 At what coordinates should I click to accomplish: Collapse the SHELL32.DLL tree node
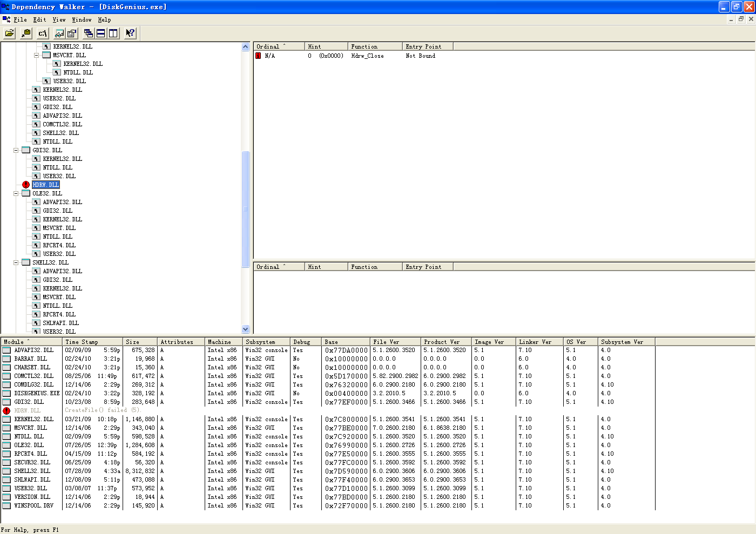16,262
